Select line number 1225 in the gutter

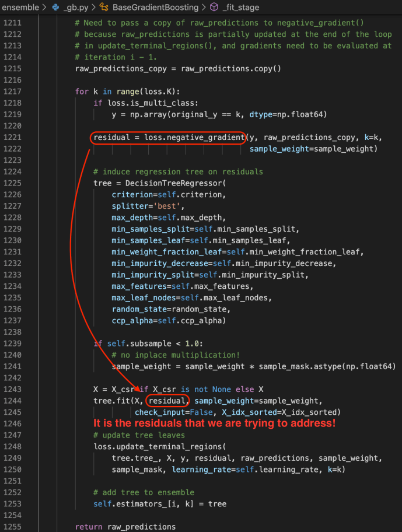tap(13, 183)
